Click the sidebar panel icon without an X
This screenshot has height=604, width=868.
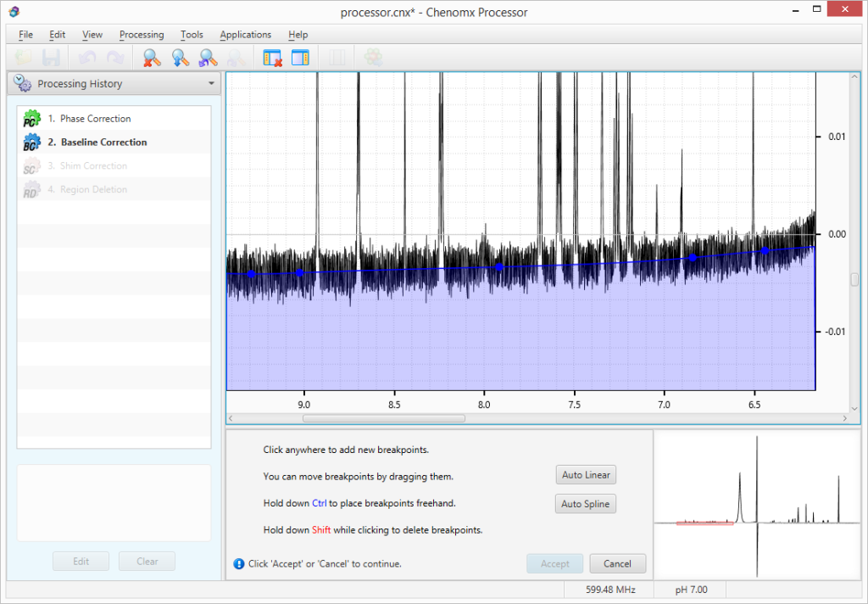pos(300,58)
